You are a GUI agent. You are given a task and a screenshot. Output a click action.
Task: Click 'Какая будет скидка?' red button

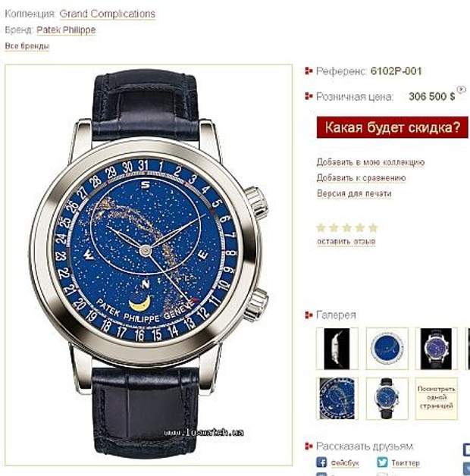pyautogui.click(x=392, y=127)
